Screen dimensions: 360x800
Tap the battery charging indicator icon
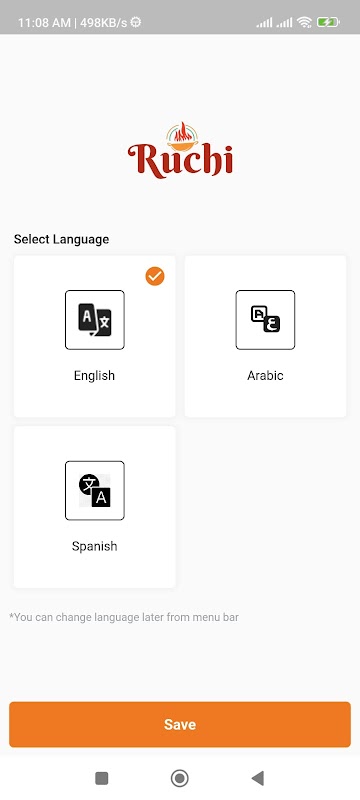click(x=328, y=22)
